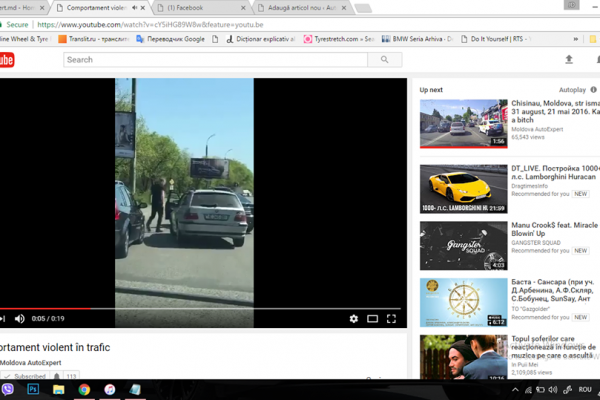This screenshot has height=400, width=600.
Task: Click the notification bell next to Subscribed
Action: (57, 376)
